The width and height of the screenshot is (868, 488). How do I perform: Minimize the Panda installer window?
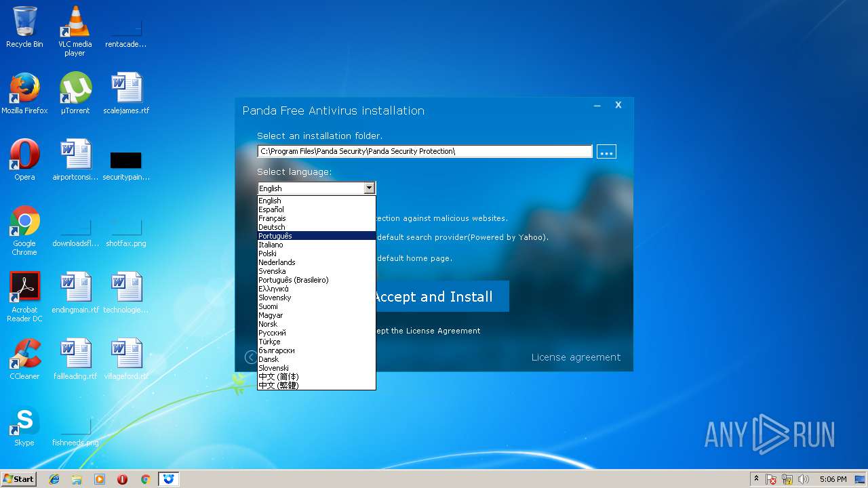tap(597, 106)
